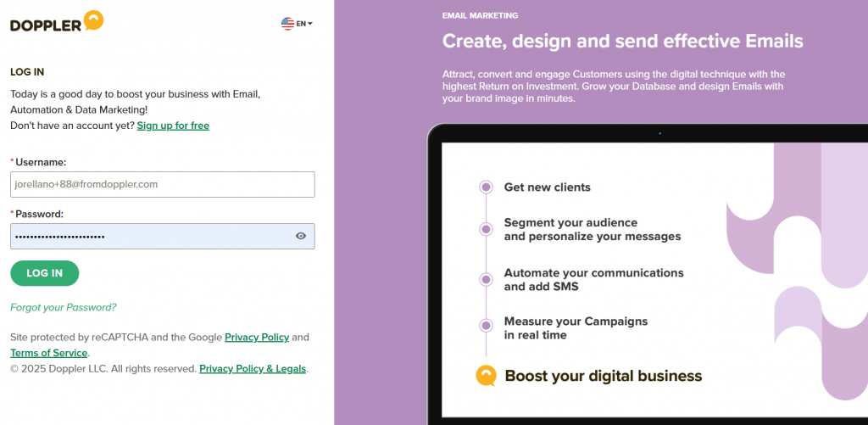Click the Segment your audience bullet marker
This screenshot has width=868, height=425.
(486, 229)
